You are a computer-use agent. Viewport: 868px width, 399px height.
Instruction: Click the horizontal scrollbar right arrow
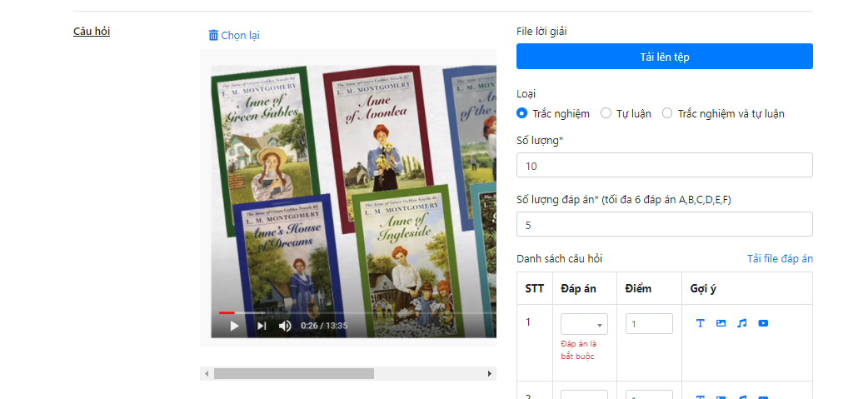point(489,374)
